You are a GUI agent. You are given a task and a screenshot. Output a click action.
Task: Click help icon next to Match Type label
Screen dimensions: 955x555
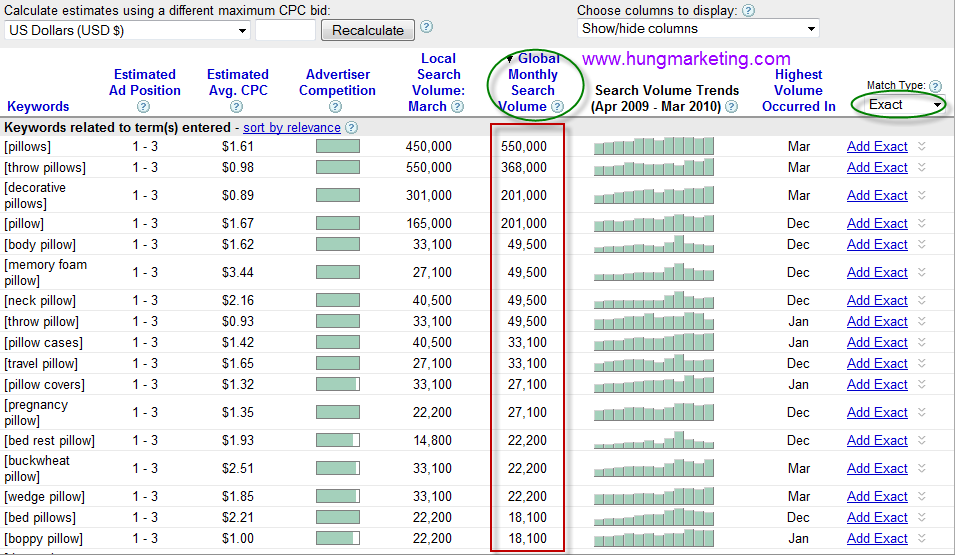[x=935, y=87]
